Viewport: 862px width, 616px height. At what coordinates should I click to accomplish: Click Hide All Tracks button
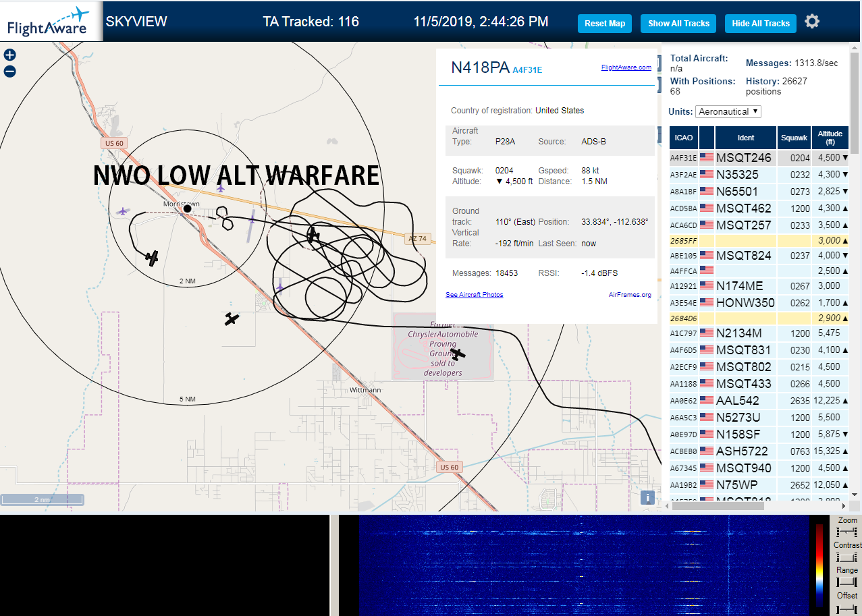pyautogui.click(x=761, y=24)
